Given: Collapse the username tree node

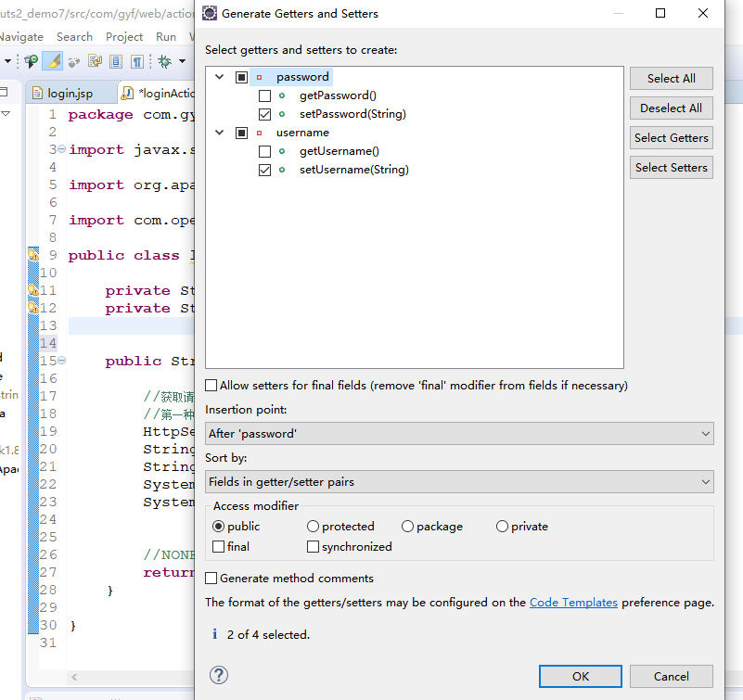Looking at the screenshot, I should pos(220,133).
